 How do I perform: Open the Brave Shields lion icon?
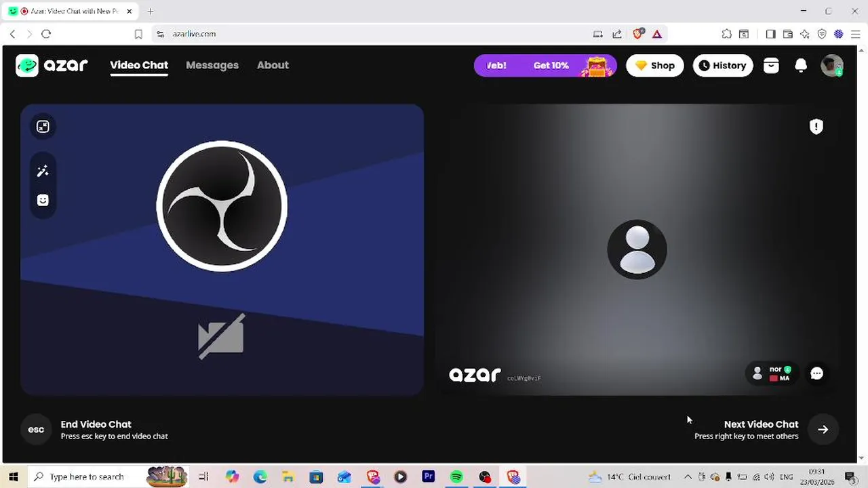638,34
